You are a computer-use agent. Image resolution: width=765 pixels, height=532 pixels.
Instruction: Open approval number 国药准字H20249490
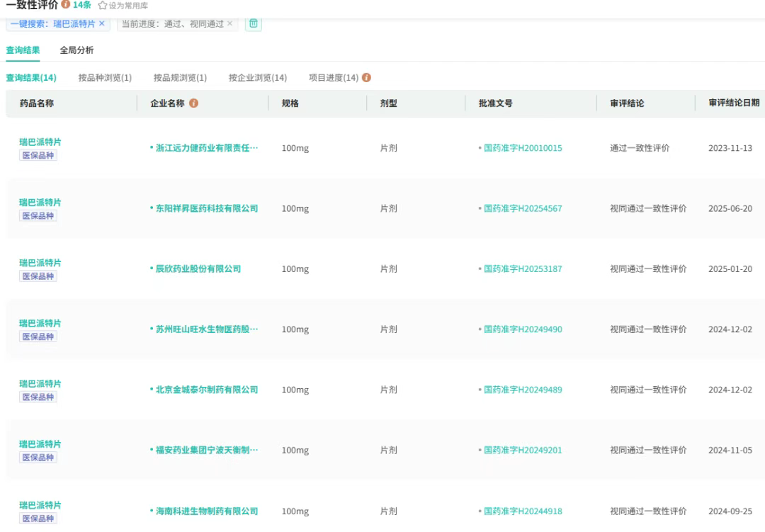(523, 329)
